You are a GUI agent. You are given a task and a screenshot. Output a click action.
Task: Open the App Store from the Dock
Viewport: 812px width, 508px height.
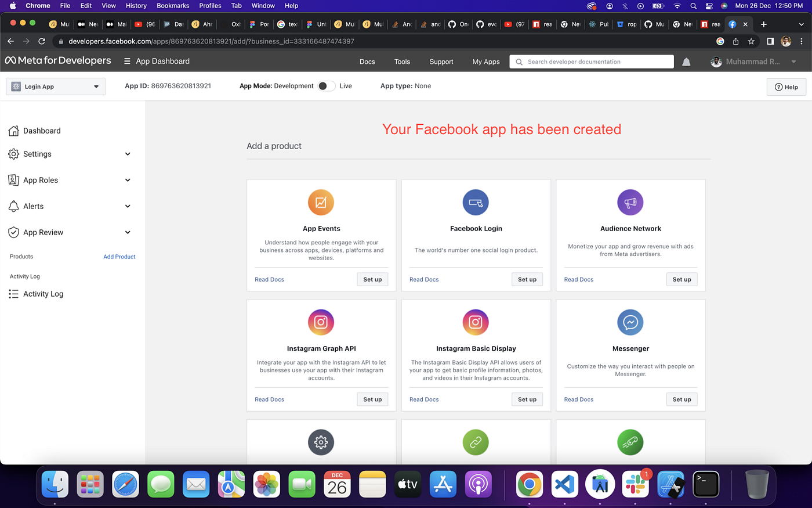point(443,484)
